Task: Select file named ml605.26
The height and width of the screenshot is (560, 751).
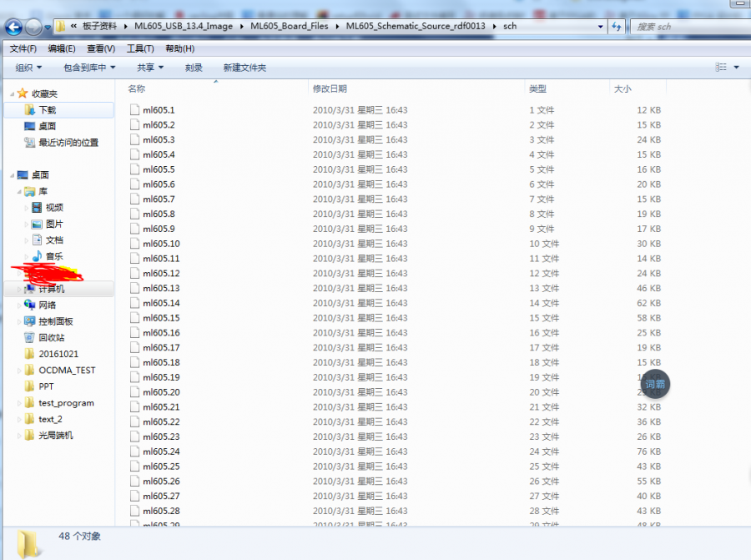Action: [x=161, y=482]
